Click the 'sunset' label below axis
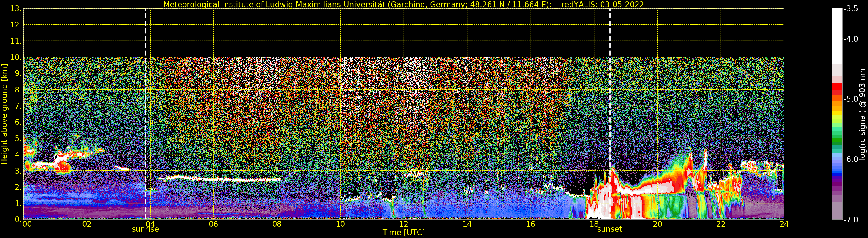 (x=610, y=229)
